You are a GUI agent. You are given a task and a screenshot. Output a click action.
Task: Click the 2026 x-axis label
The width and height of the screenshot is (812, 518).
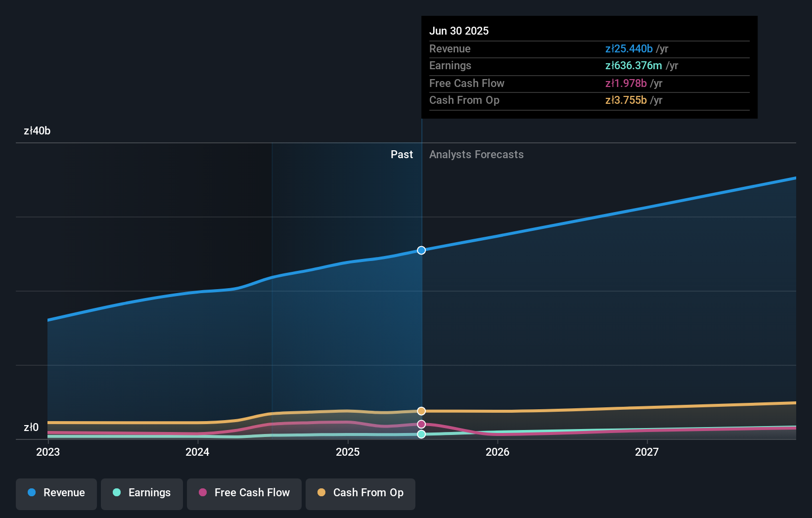(497, 452)
